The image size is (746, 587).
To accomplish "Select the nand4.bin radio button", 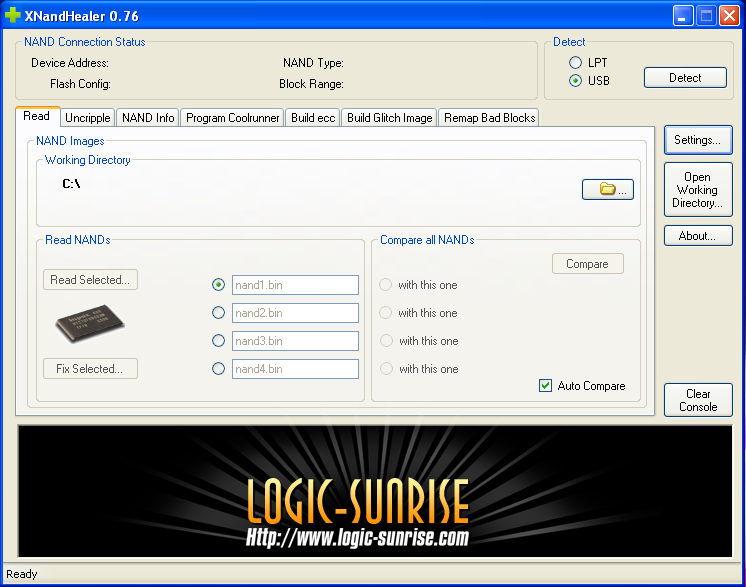I will (x=218, y=369).
